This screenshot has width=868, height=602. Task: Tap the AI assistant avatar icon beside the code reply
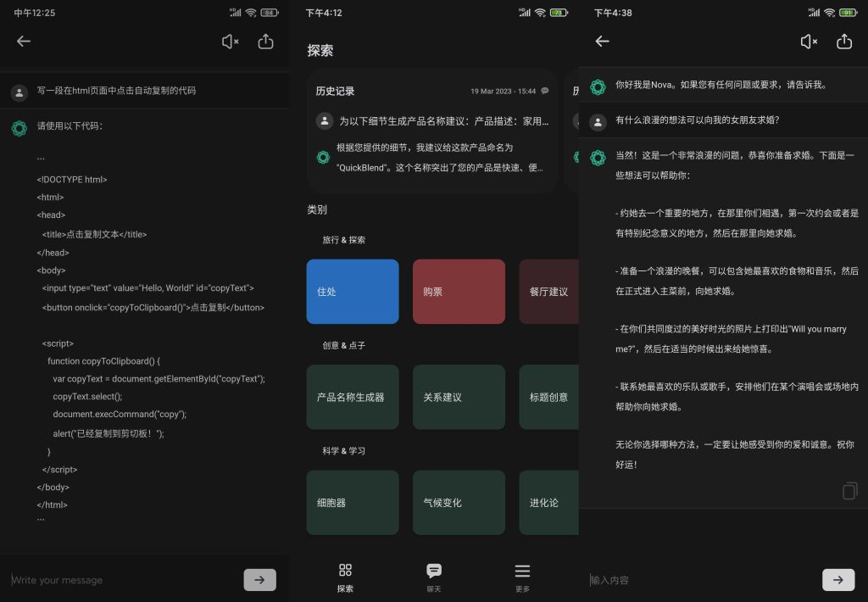coord(19,127)
